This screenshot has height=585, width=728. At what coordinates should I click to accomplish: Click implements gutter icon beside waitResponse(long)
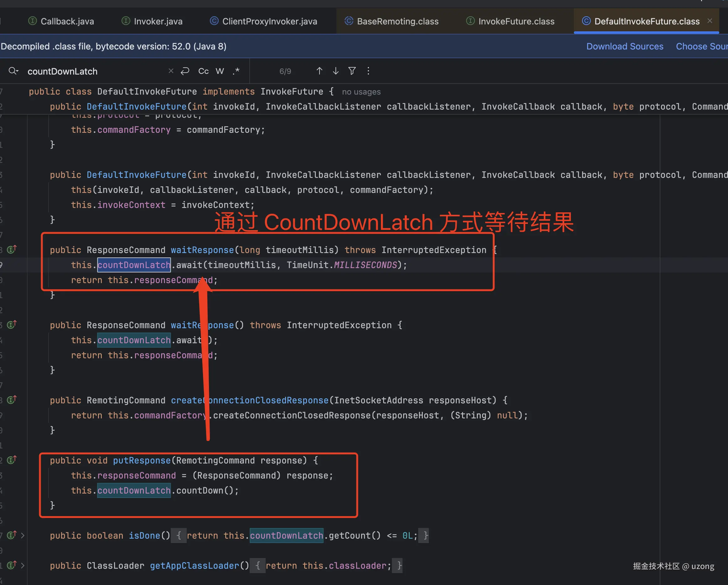tap(12, 250)
